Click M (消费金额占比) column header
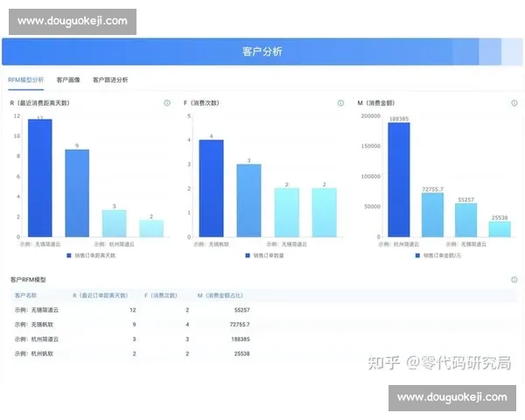Screen dimensions: 525x420 [x=220, y=296]
